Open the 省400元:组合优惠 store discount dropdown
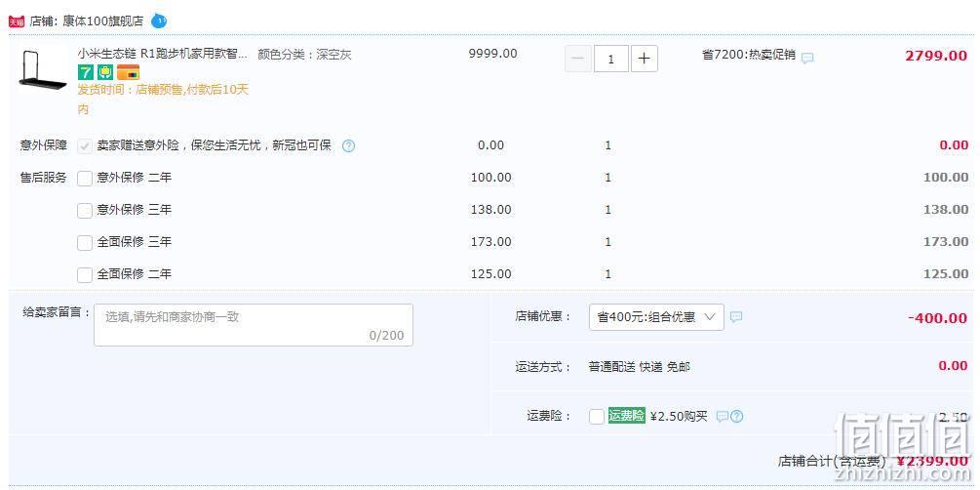 pos(656,317)
